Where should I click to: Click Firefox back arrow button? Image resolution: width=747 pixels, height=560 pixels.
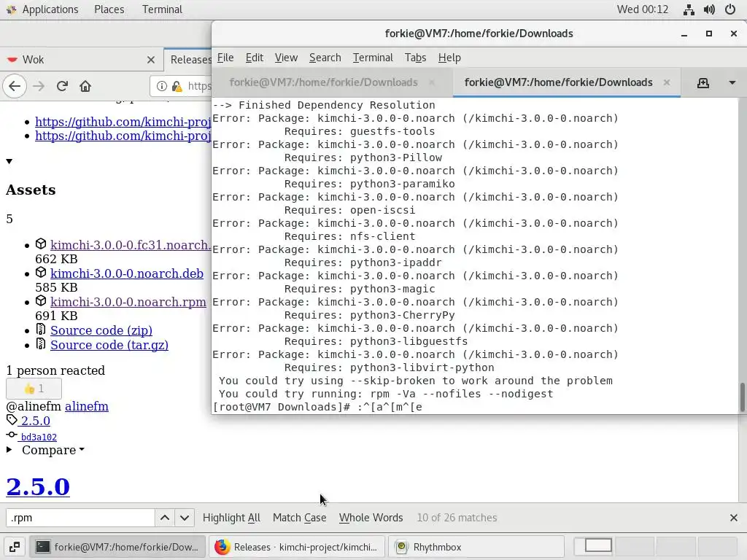(15, 86)
